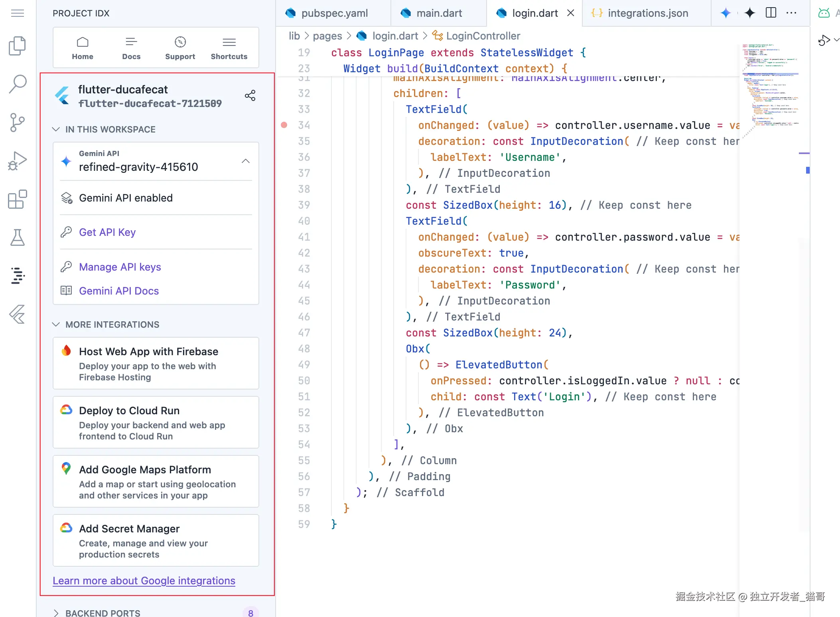This screenshot has width=840, height=617.
Task: Open the Testing flask icon
Action: tap(17, 237)
